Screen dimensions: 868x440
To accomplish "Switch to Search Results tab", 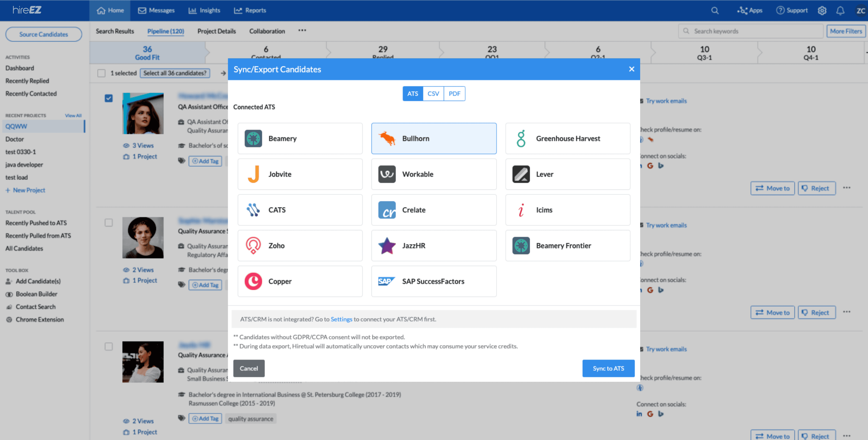I will coord(114,31).
